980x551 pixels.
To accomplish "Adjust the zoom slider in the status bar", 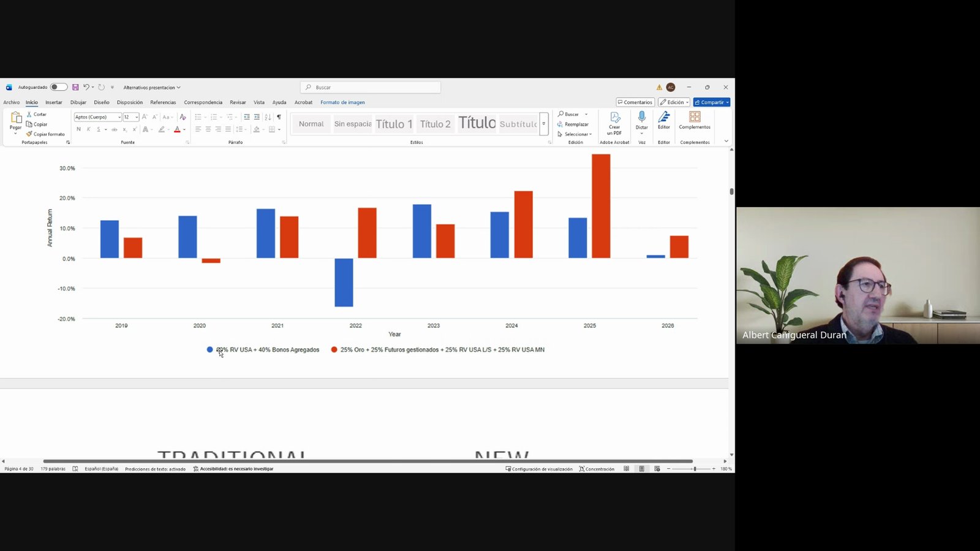I will (x=695, y=469).
